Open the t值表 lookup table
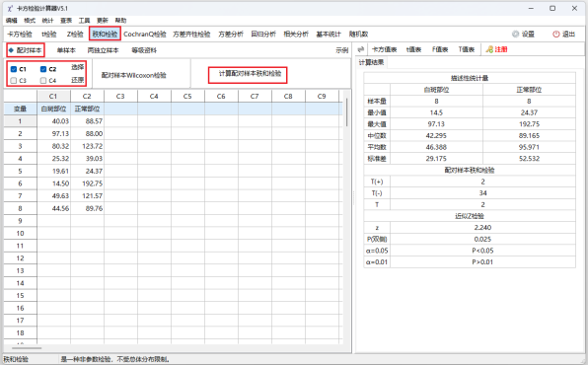The height and width of the screenshot is (365, 588). [x=414, y=49]
